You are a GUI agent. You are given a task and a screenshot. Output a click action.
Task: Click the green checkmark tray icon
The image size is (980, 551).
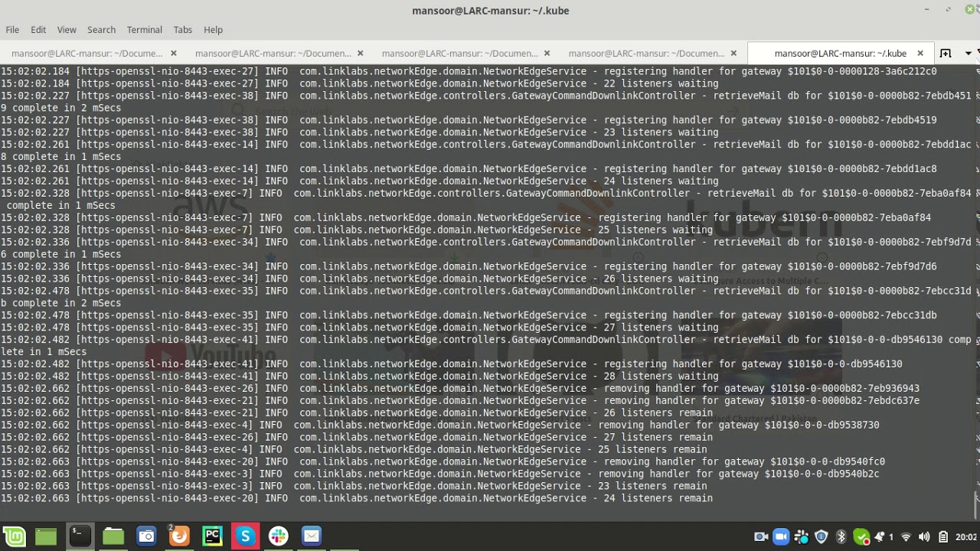tap(861, 537)
